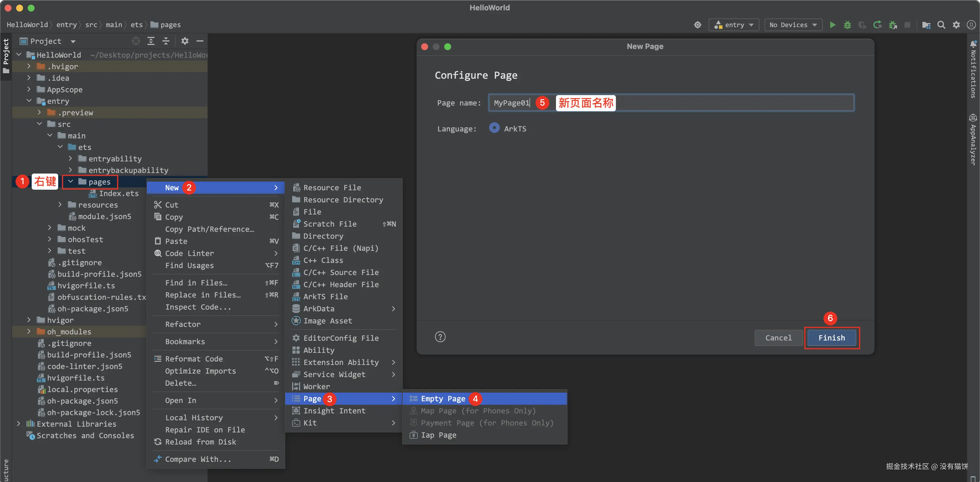This screenshot has height=482, width=980.
Task: Open IDE settings gear in top toolbar
Action: [956, 25]
